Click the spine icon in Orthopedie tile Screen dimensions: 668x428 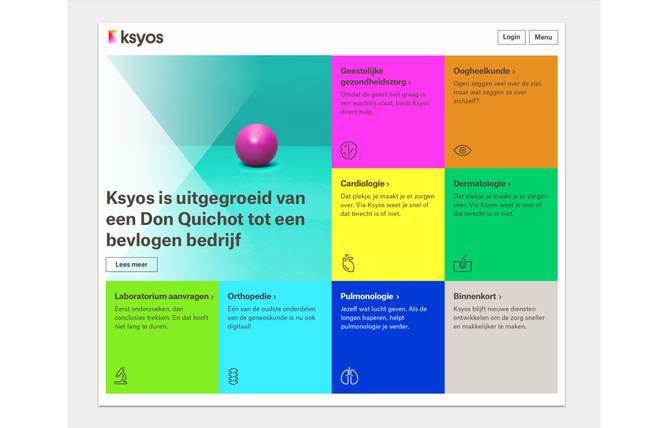coord(233,376)
